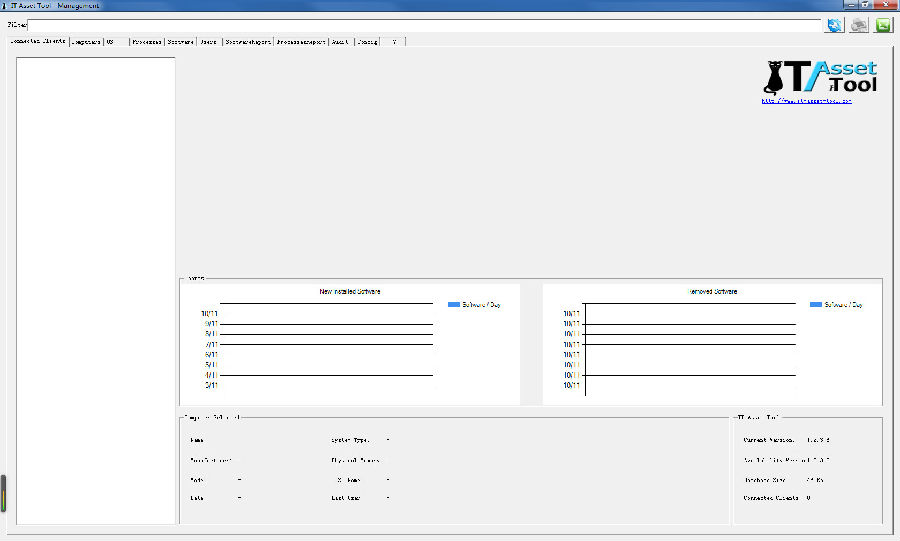The width and height of the screenshot is (900, 541).
Task: Focus the Filter text field
Action: coord(424,25)
